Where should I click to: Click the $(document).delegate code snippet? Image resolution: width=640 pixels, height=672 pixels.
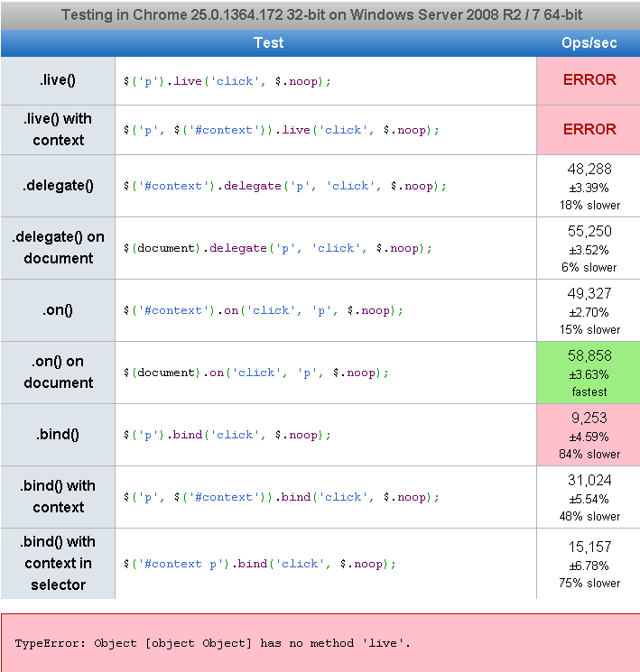pos(277,248)
